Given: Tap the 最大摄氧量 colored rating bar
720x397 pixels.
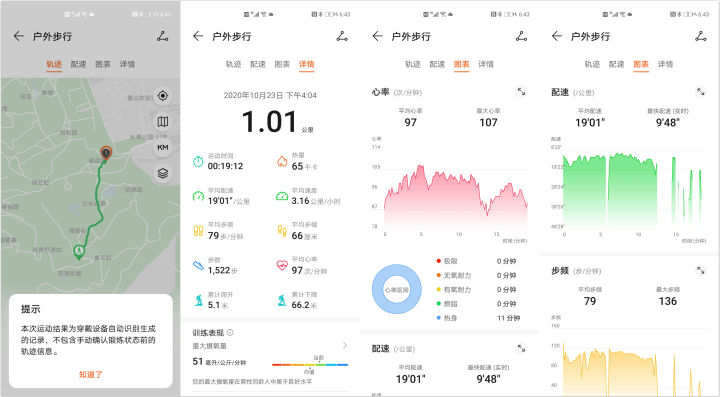Looking at the screenshot, I should coord(310,365).
